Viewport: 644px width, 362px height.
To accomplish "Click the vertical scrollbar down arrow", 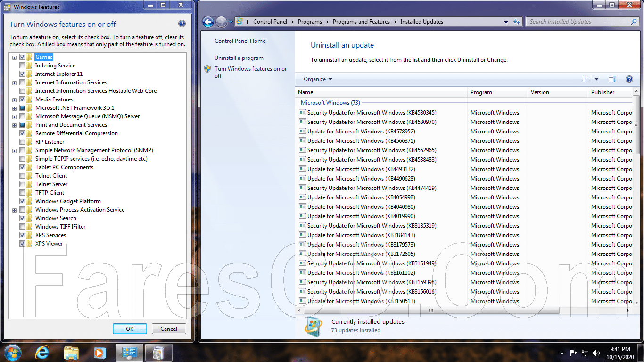I will [x=636, y=302].
